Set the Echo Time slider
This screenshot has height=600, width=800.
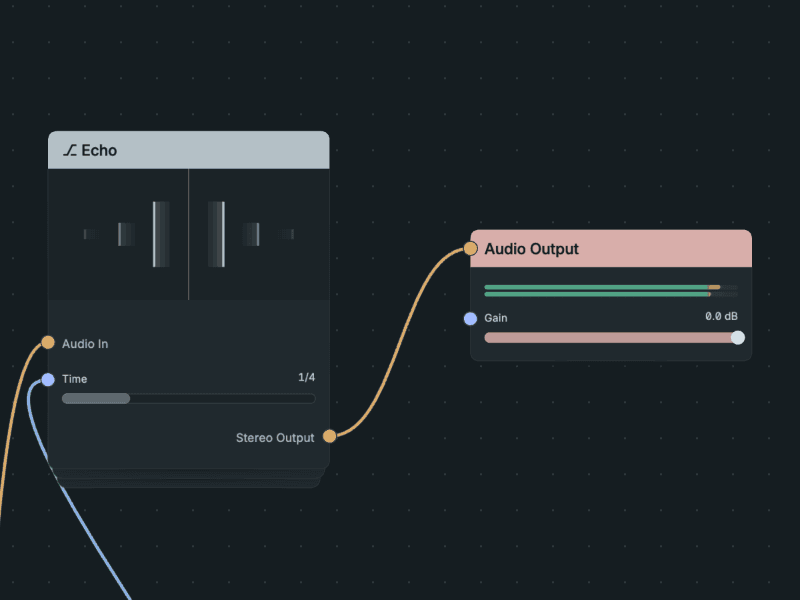pos(189,398)
